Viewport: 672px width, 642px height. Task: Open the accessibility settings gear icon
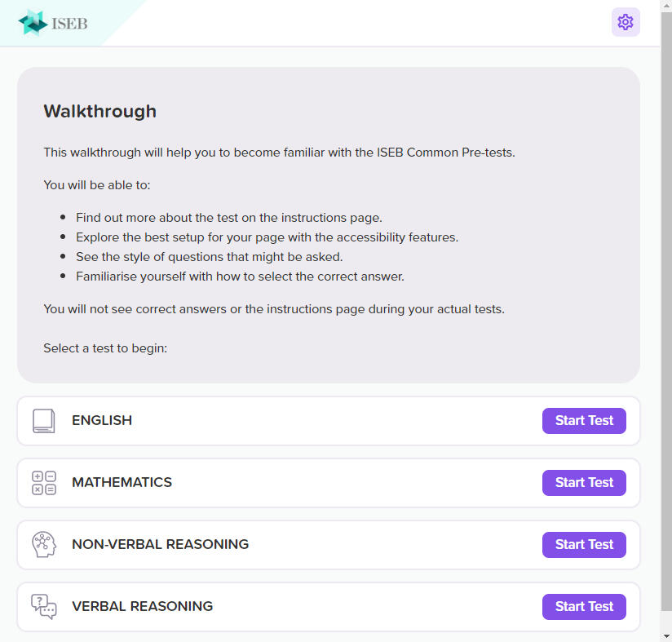(626, 22)
